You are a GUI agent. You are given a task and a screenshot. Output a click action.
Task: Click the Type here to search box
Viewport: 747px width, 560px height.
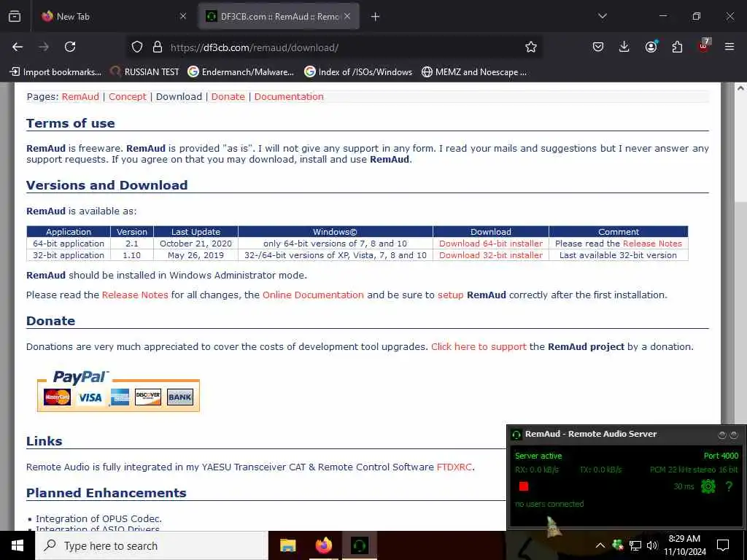[152, 545]
